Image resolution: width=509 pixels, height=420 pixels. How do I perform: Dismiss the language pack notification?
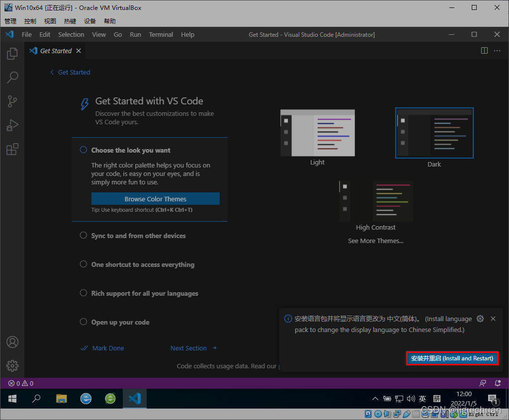point(493,319)
